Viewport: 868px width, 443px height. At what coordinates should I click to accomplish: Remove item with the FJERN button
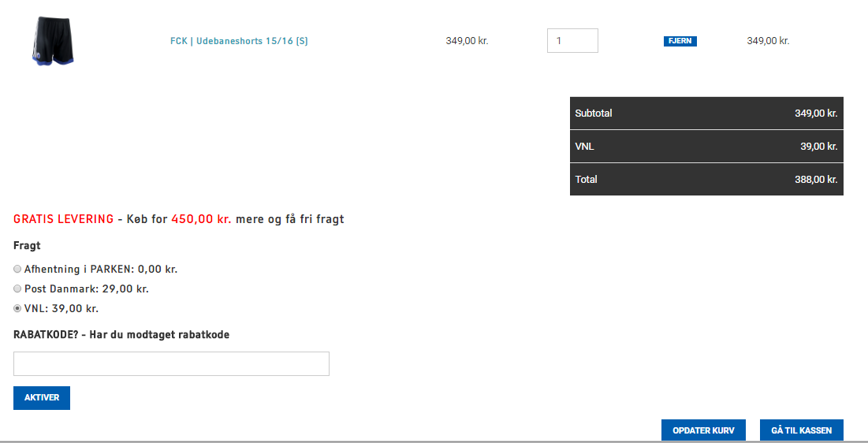pyautogui.click(x=680, y=41)
